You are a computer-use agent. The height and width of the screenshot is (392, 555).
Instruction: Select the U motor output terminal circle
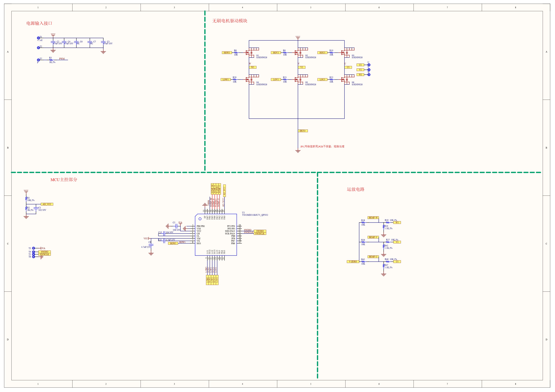tap(369, 65)
